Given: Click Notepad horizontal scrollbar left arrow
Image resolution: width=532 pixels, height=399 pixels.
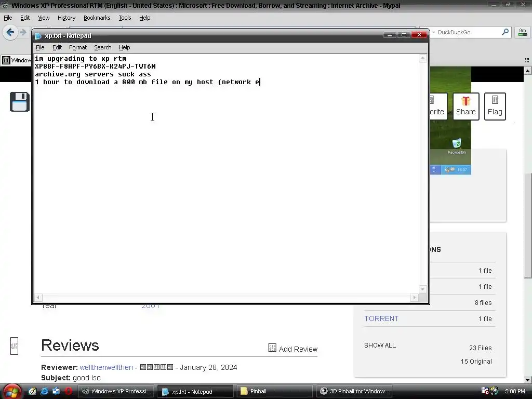Looking at the screenshot, I should [x=38, y=298].
